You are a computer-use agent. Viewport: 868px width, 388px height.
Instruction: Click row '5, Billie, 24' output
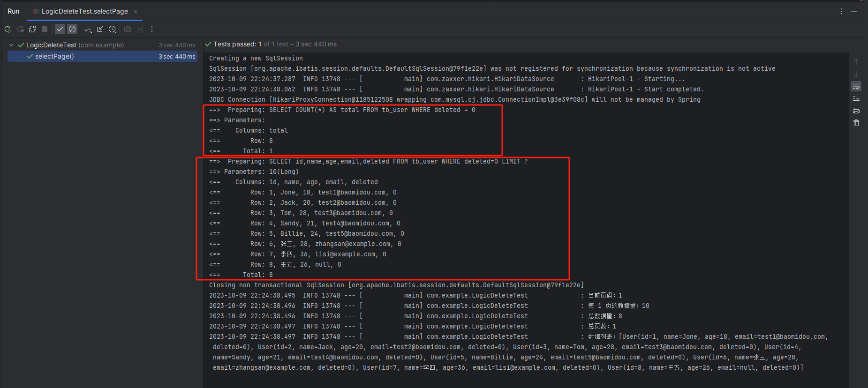(307, 233)
